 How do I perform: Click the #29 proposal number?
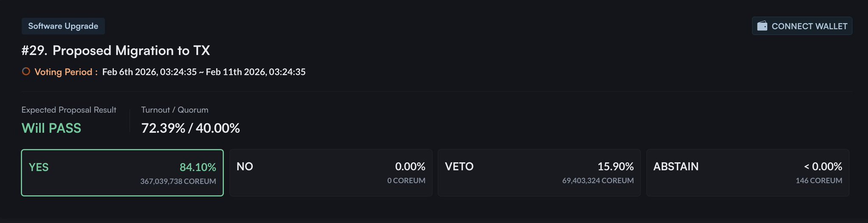click(34, 51)
